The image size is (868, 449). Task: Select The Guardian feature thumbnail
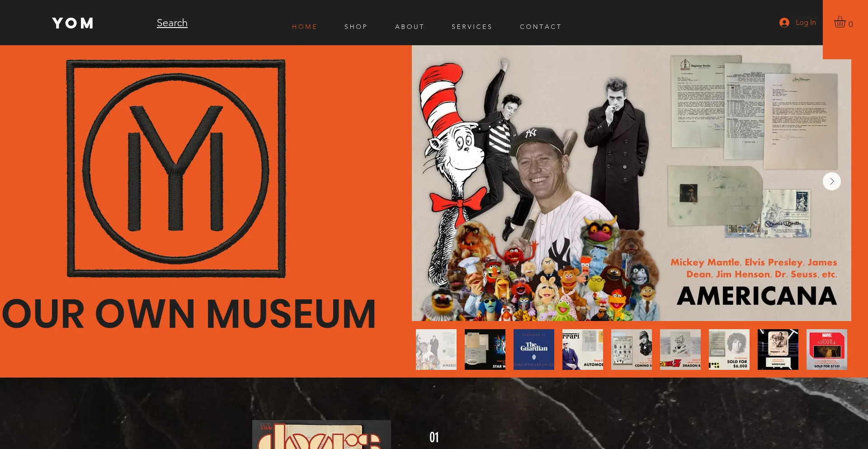[x=534, y=350]
